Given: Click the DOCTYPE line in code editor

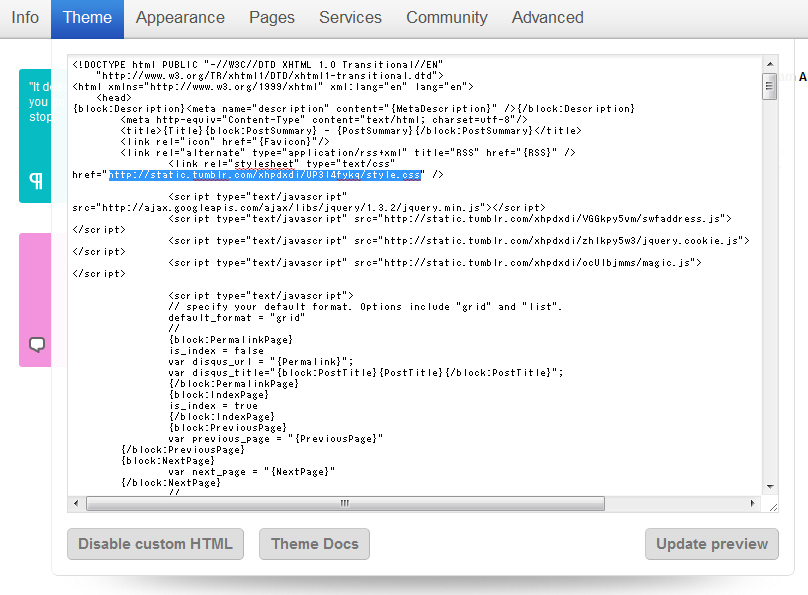Looking at the screenshot, I should (258, 64).
